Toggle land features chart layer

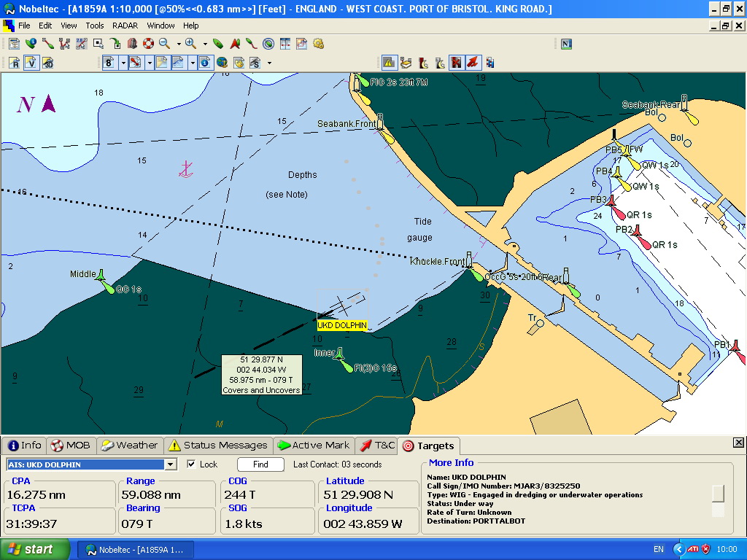[x=161, y=63]
